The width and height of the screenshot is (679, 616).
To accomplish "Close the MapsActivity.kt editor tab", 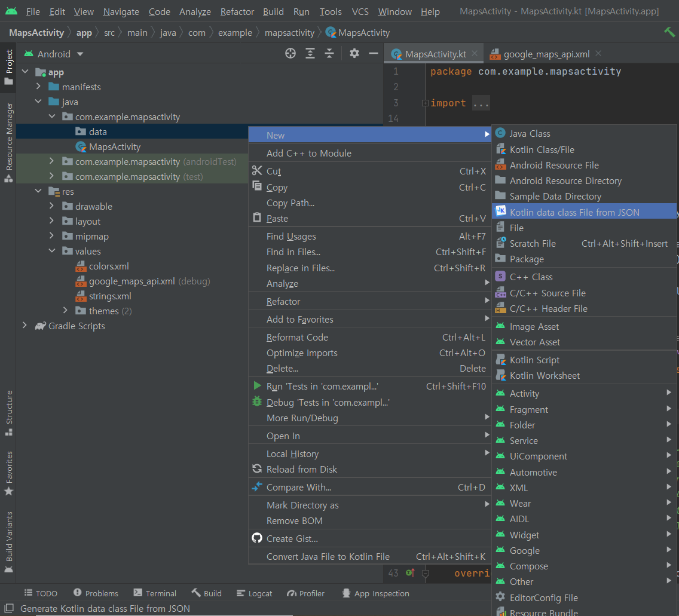I will pyautogui.click(x=475, y=53).
